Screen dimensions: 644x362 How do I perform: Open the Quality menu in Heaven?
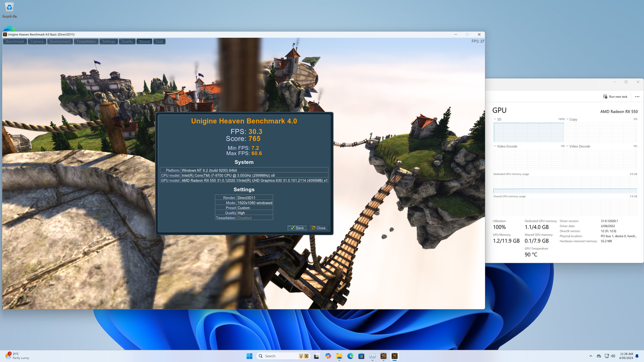[127, 41]
